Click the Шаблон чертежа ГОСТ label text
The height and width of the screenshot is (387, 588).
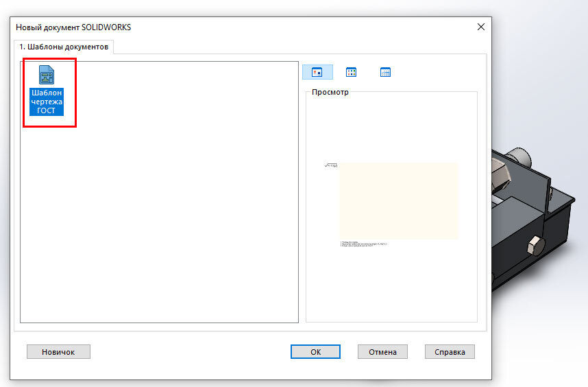(47, 102)
